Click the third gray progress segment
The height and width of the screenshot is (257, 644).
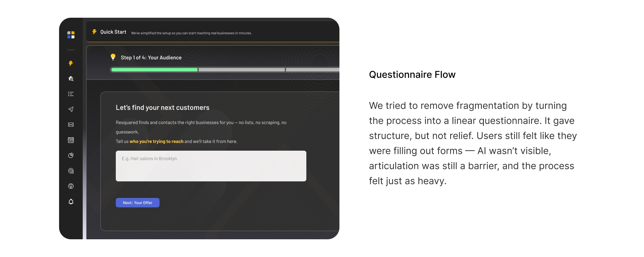tap(312, 70)
